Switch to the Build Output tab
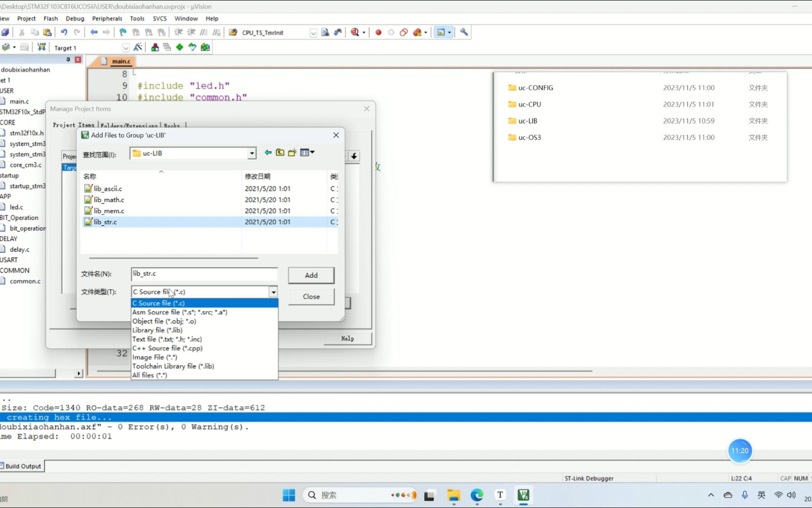812x508 pixels. click(x=23, y=466)
